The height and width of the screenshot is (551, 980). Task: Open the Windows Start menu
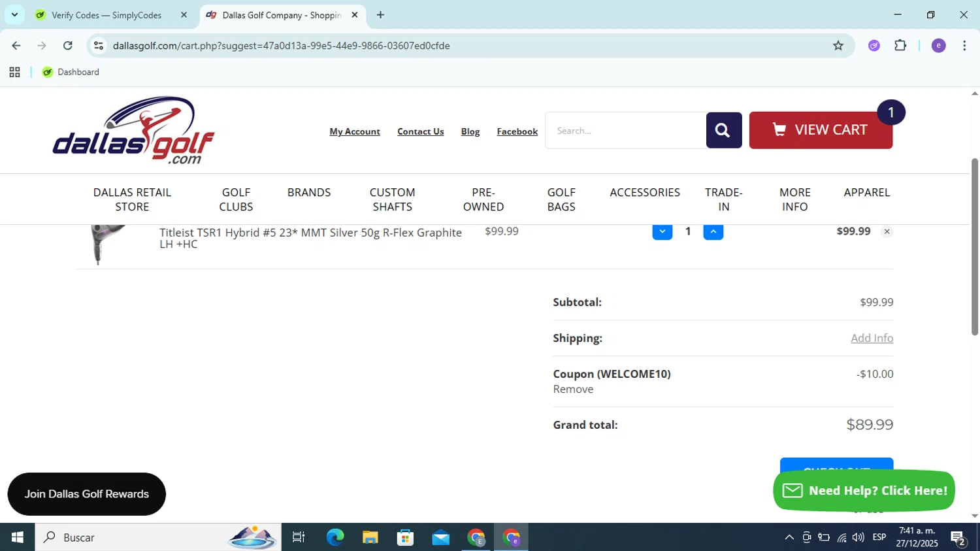[17, 537]
